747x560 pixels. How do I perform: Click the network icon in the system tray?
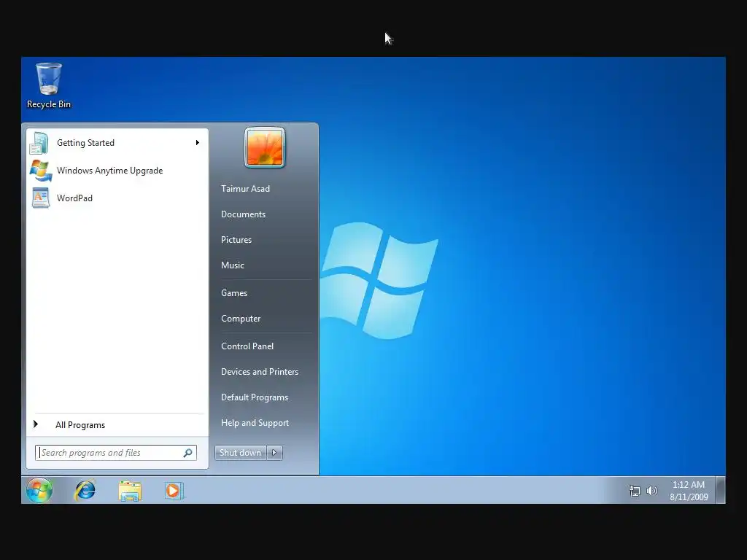[x=634, y=491]
